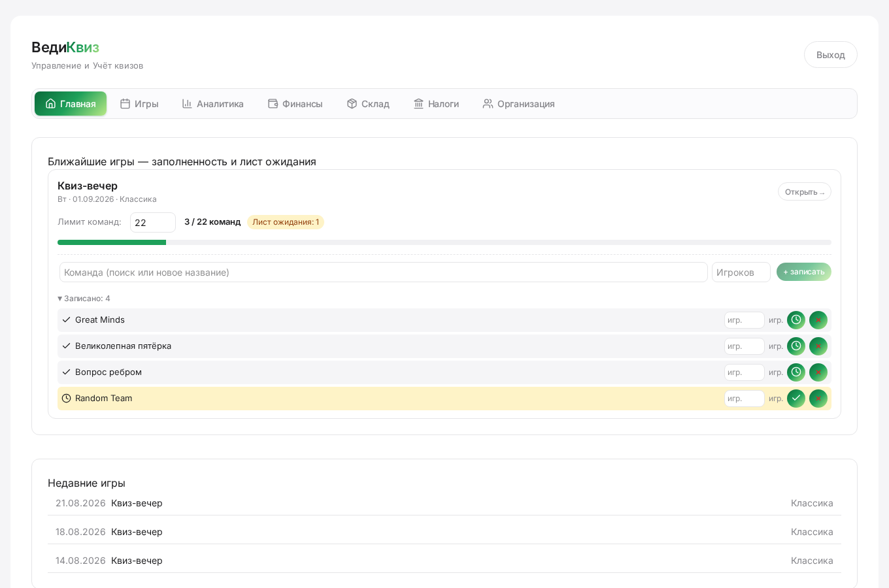Focus the Игроков input field
The width and height of the screenshot is (889, 588).
[x=741, y=272]
